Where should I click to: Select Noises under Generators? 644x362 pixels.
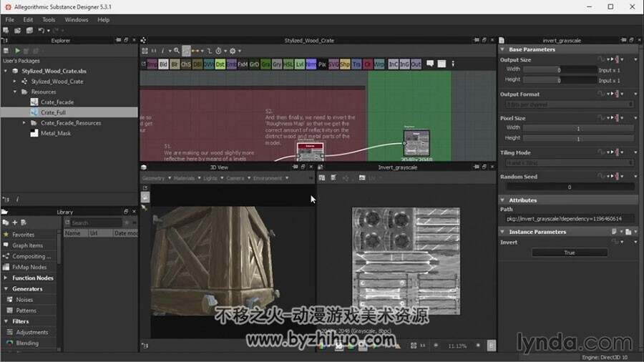[24, 300]
